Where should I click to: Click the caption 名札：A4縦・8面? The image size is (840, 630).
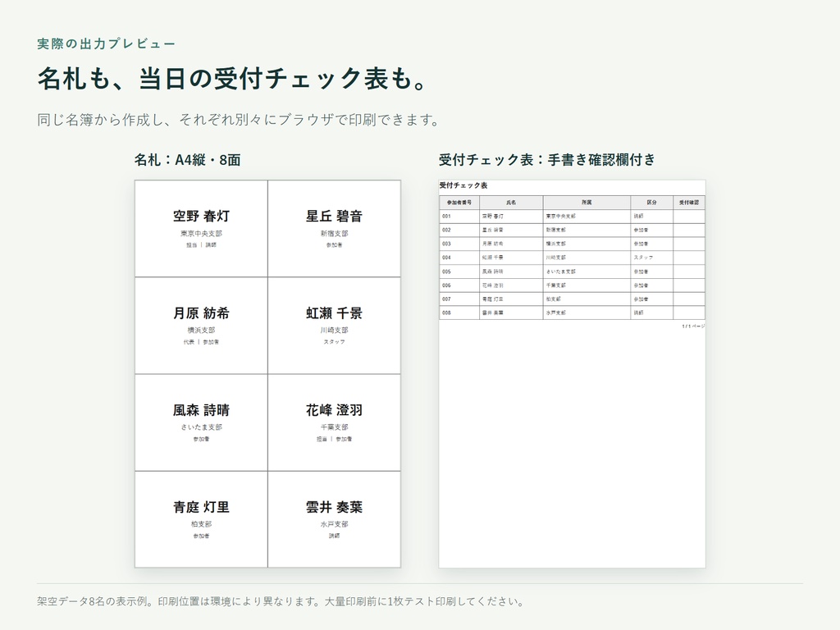click(x=188, y=160)
